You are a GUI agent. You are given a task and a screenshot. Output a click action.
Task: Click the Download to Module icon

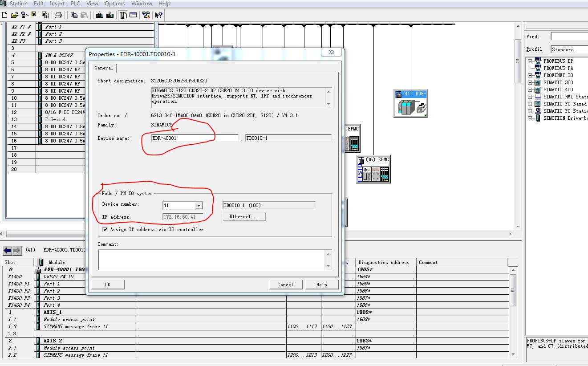tap(99, 15)
